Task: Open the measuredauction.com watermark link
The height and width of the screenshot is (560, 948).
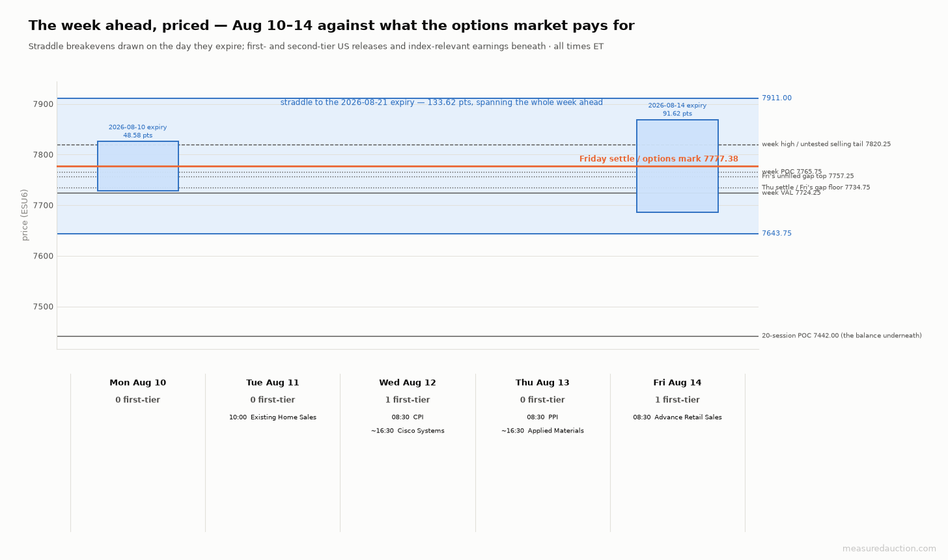Action: click(889, 549)
